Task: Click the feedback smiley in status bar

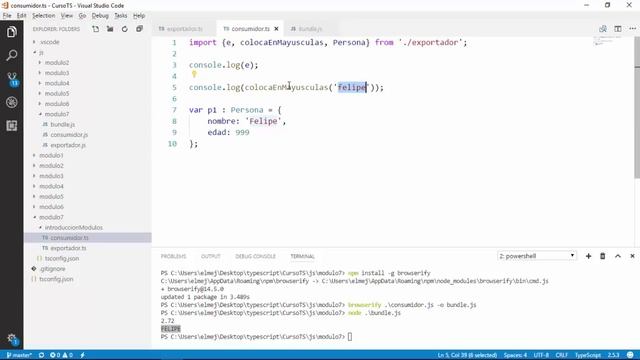Action: click(x=631, y=355)
